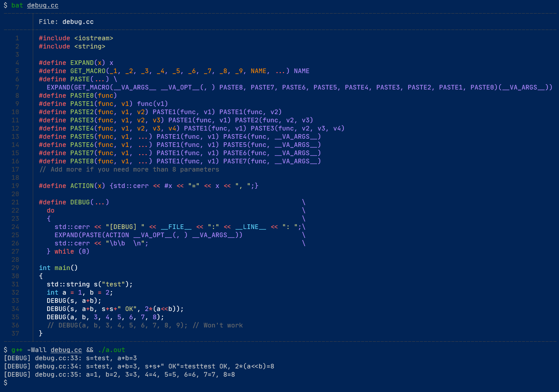Screen dimensions: 559x392
Task: Select the int main() declaration
Action: coord(58,268)
